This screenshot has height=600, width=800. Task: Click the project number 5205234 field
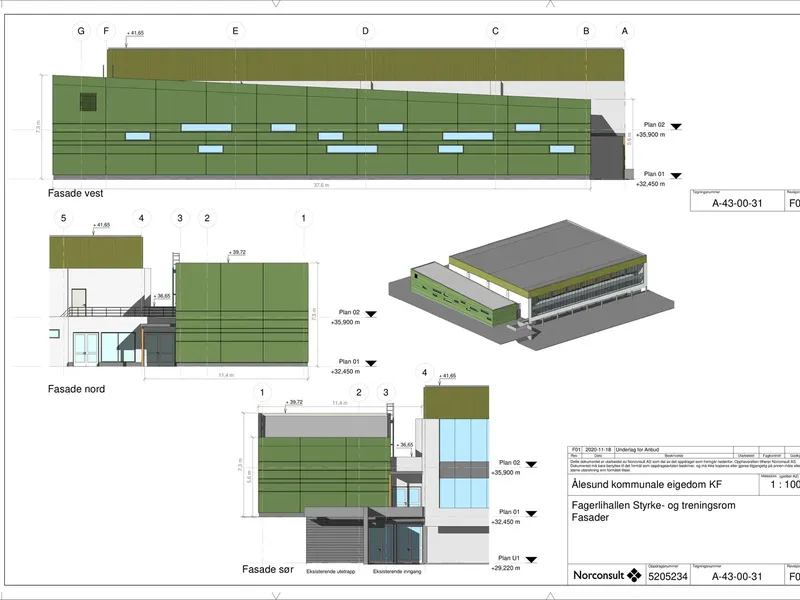coord(668,577)
